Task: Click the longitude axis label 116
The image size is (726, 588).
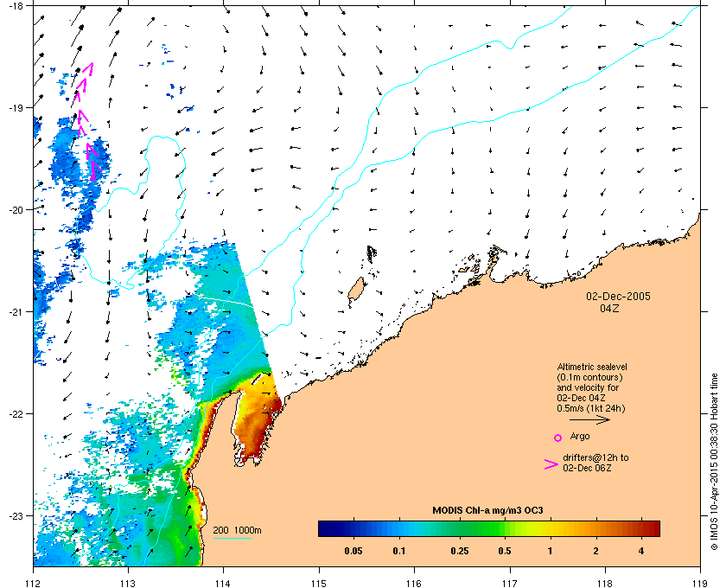Action: click(414, 583)
